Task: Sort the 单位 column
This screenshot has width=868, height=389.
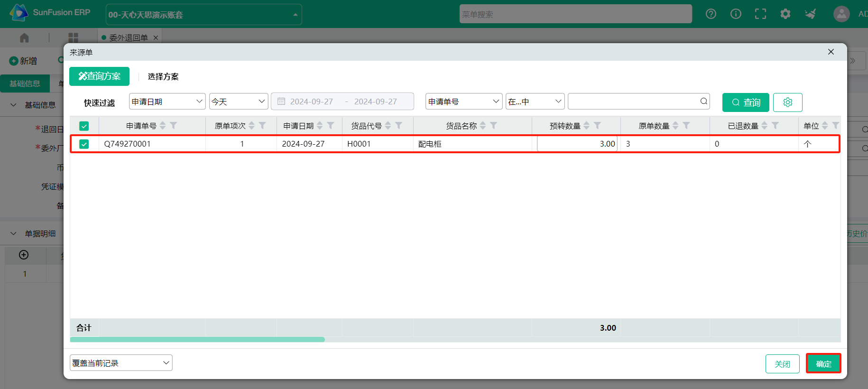Action: [825, 125]
